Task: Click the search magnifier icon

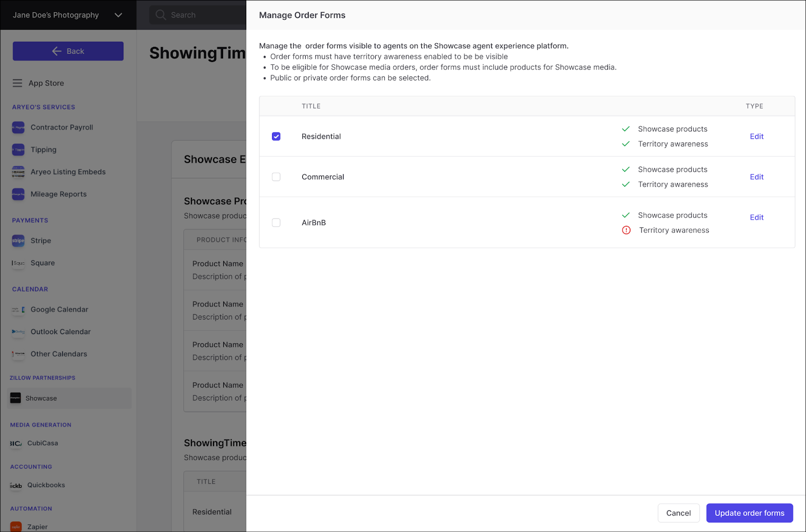Action: (x=161, y=15)
